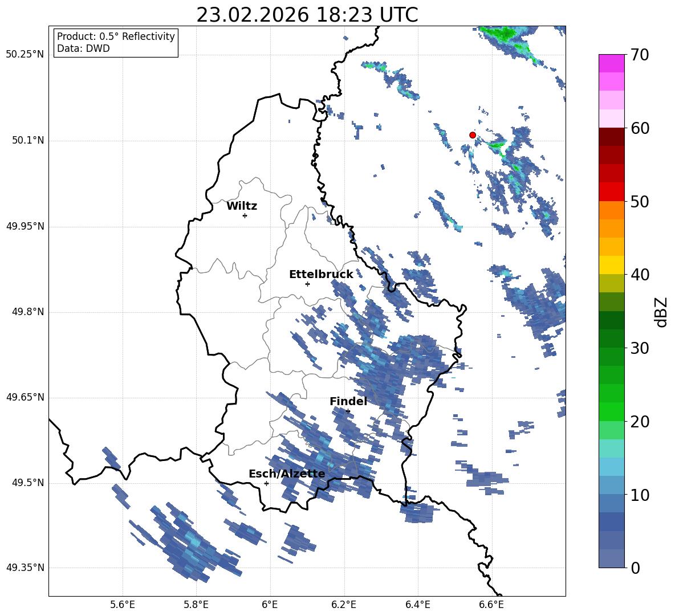Click the timestamp title 23.02.2026 18:23 UTC
The image size is (675, 616).
click(x=307, y=15)
